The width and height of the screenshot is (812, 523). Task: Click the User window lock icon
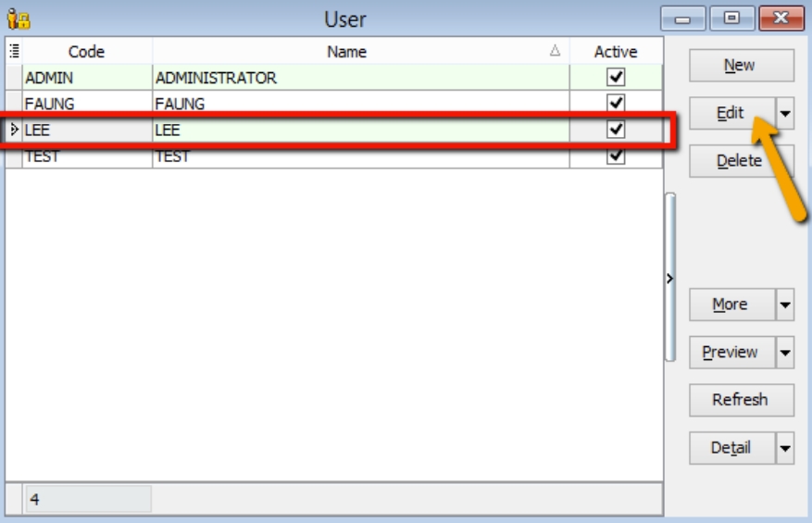coord(19,19)
